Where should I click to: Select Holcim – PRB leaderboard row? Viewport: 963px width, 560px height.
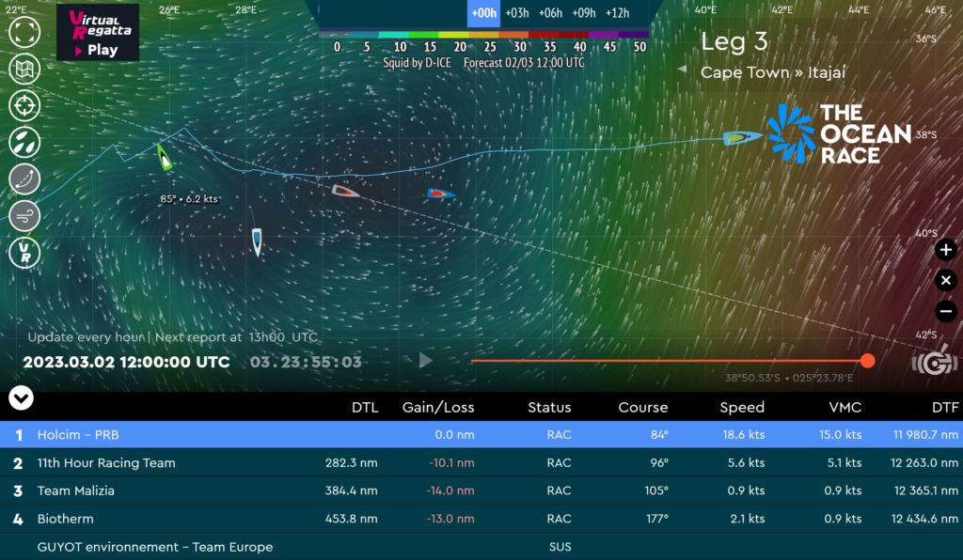tap(481, 434)
